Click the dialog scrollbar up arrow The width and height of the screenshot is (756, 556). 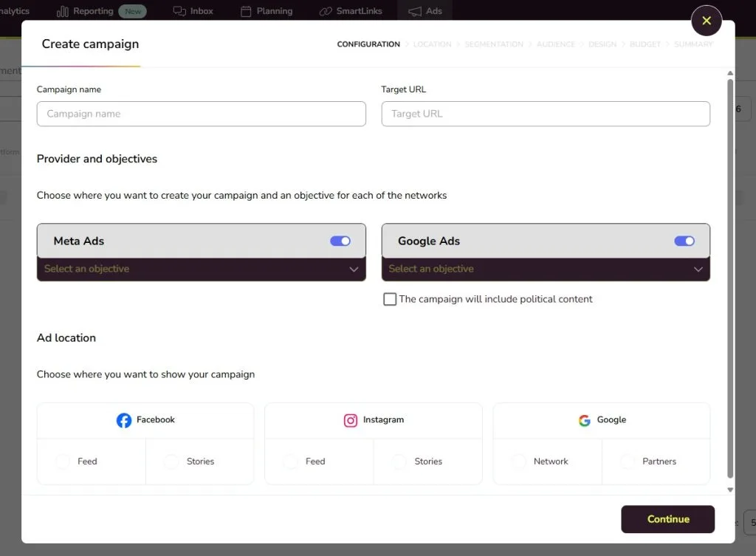(730, 73)
